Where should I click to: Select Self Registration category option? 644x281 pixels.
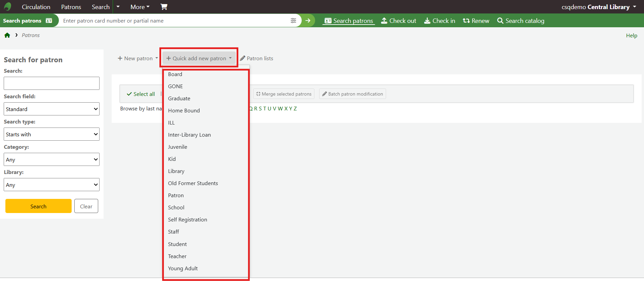(187, 220)
